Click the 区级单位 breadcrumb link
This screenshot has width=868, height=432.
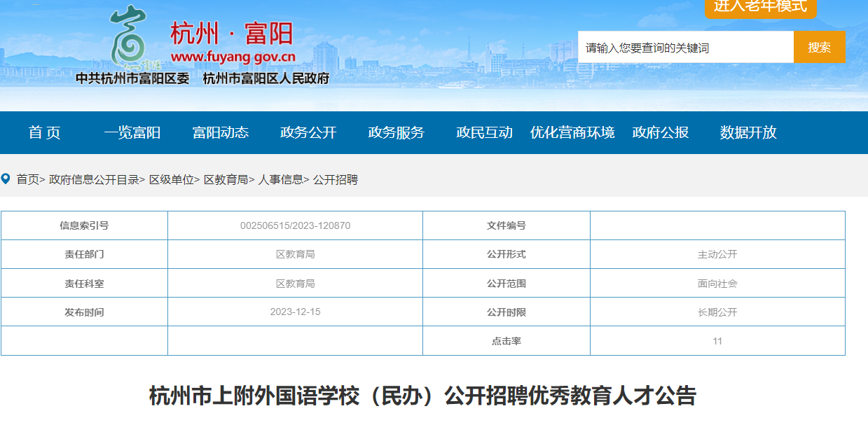tap(171, 179)
